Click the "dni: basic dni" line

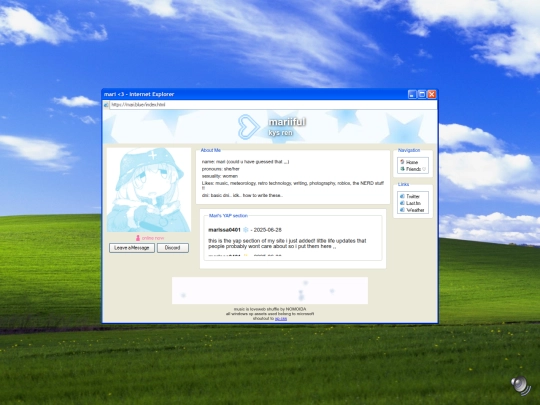pos(242,195)
